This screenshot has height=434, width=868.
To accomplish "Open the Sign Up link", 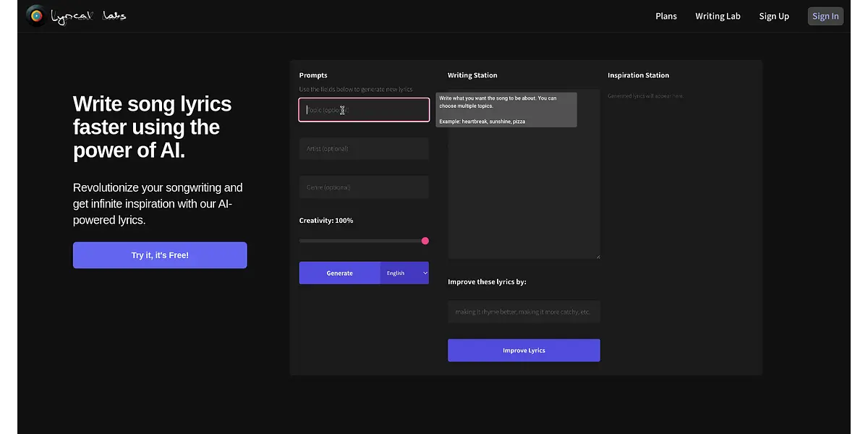I will coord(774,16).
